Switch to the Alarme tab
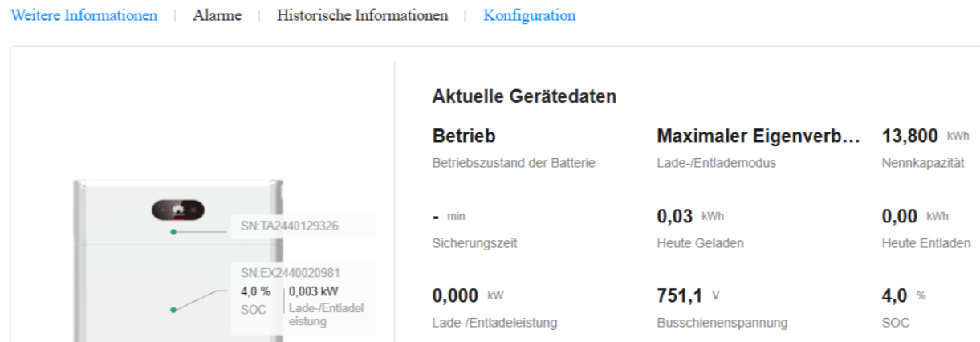The width and height of the screenshot is (980, 342). (217, 16)
